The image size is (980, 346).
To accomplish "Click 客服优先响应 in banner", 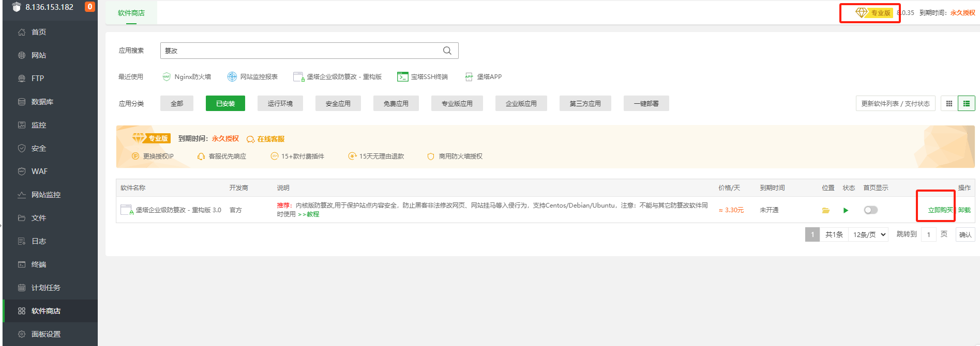I will (x=222, y=156).
